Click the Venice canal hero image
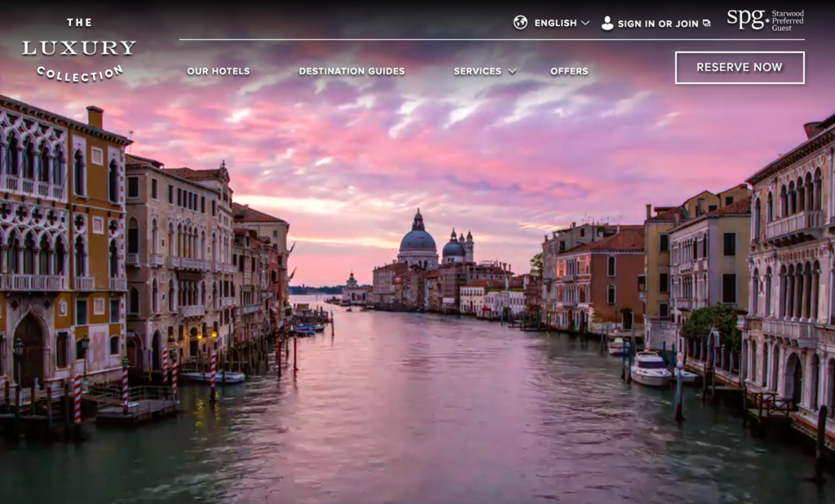 pyautogui.click(x=417, y=326)
